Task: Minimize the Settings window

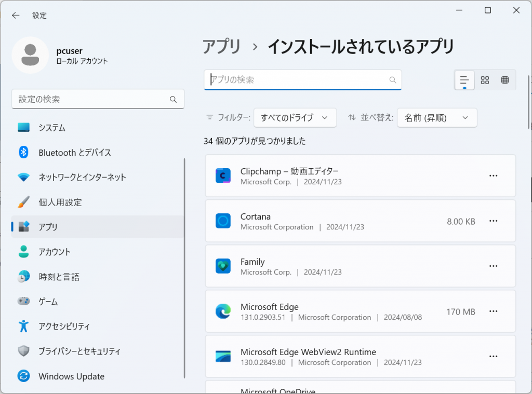Action: pos(459,10)
